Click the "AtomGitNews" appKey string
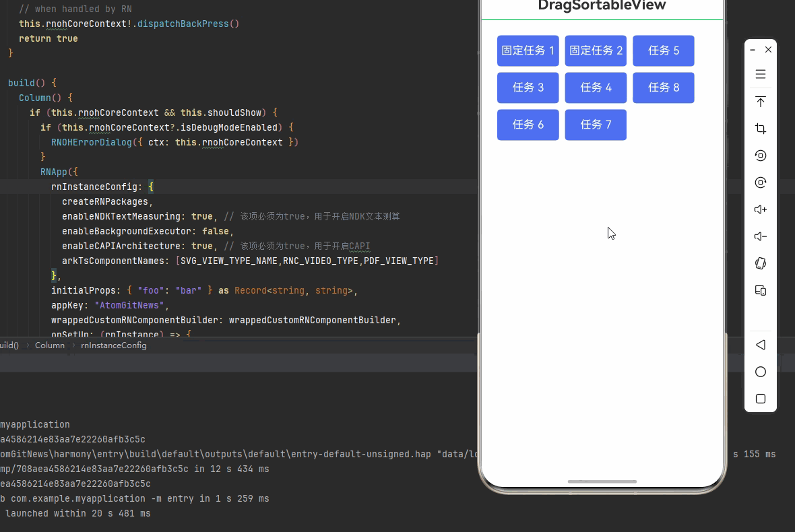 pyautogui.click(x=129, y=306)
